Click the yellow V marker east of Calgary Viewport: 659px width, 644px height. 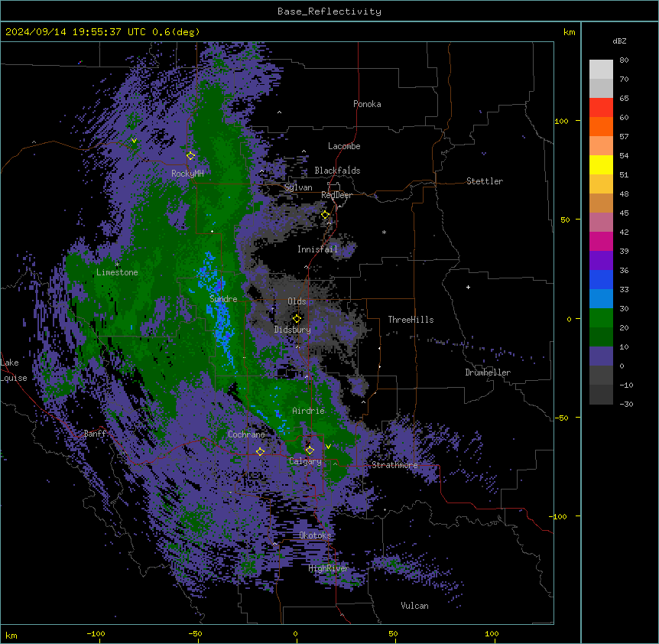328,447
